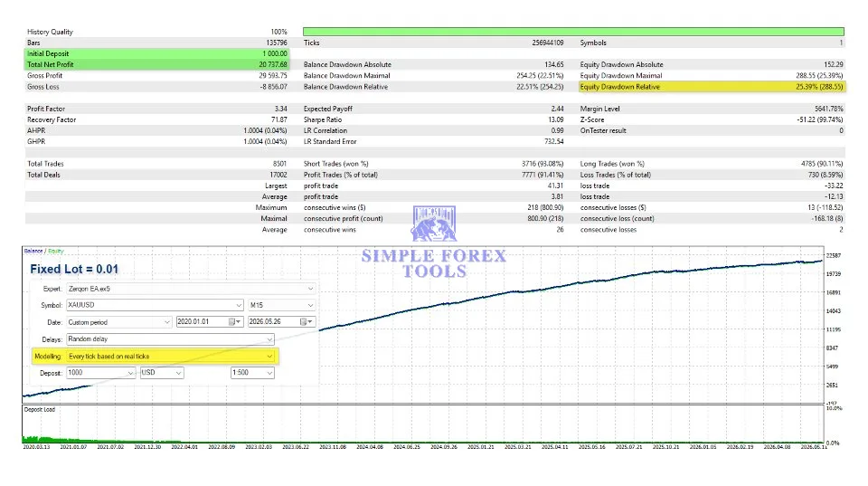This screenshot has width=868, height=486.
Task: Select the Balance legend label on chart
Action: coord(33,251)
